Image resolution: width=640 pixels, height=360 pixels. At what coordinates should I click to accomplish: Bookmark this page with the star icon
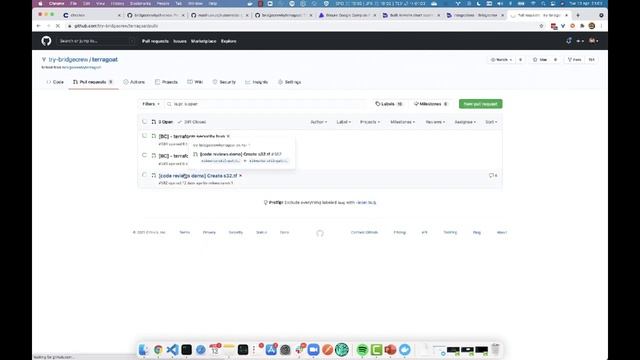[x=542, y=26]
